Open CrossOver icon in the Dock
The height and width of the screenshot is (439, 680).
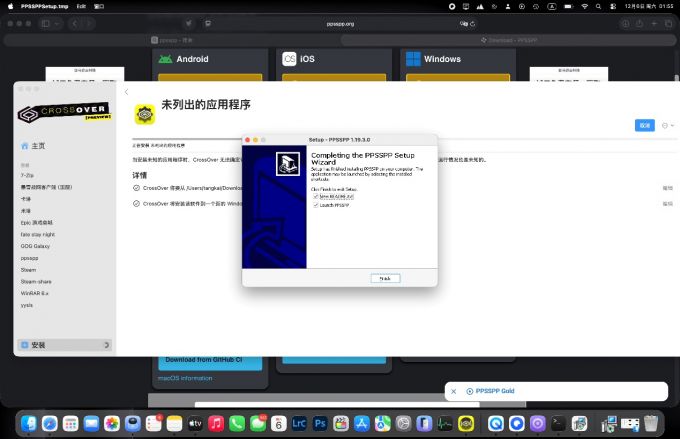[466, 423]
